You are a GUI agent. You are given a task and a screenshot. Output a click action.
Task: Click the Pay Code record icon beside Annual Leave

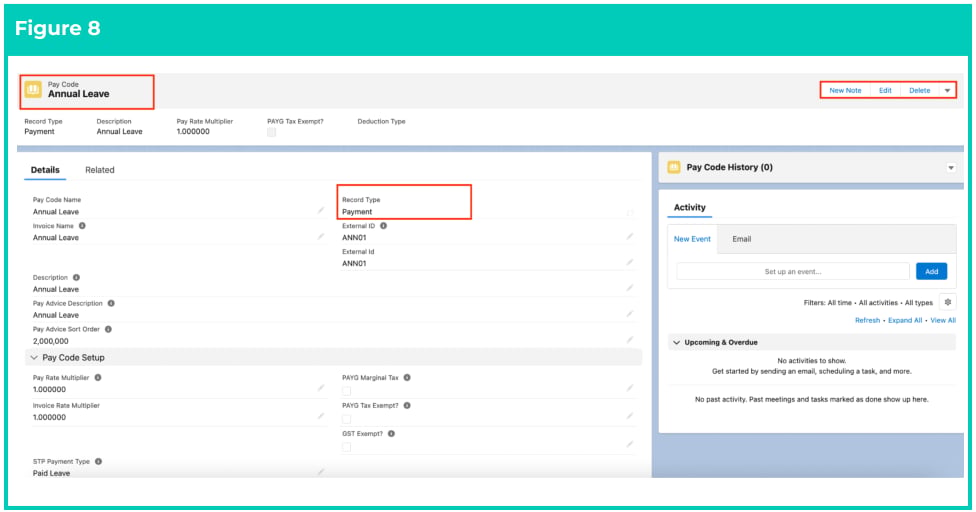tap(33, 89)
